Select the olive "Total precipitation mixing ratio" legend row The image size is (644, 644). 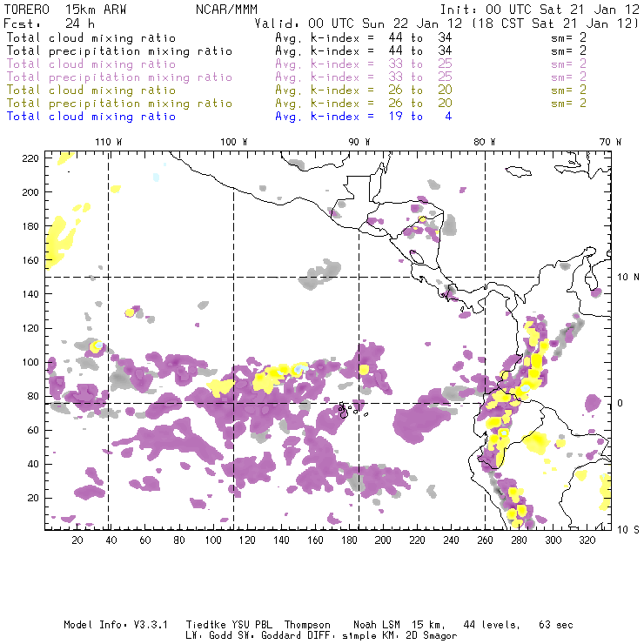[296, 104]
